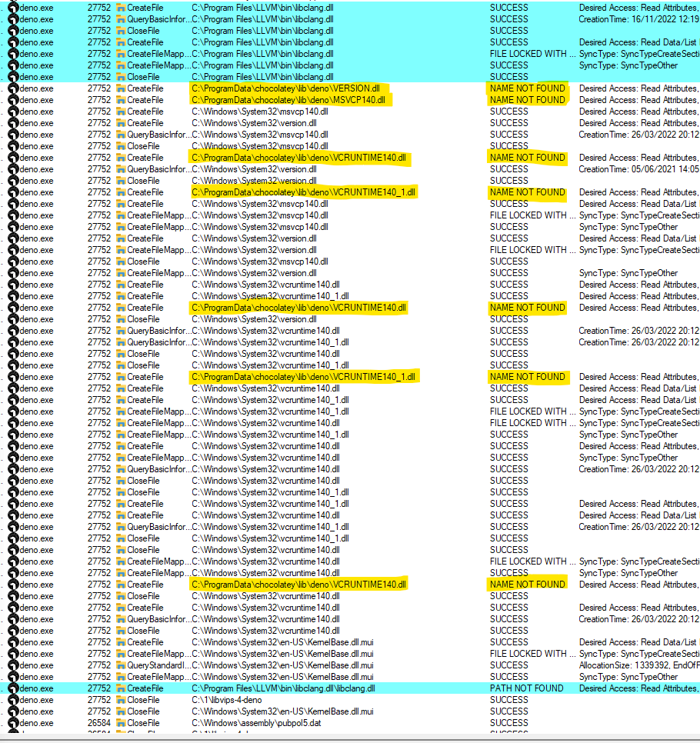The image size is (700, 743).
Task: Click the CloseFile operation icon in the pubpol5.dat row
Action: point(121,723)
